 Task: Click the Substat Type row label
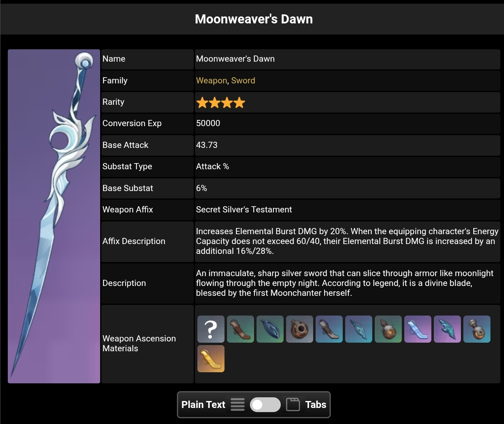127,166
